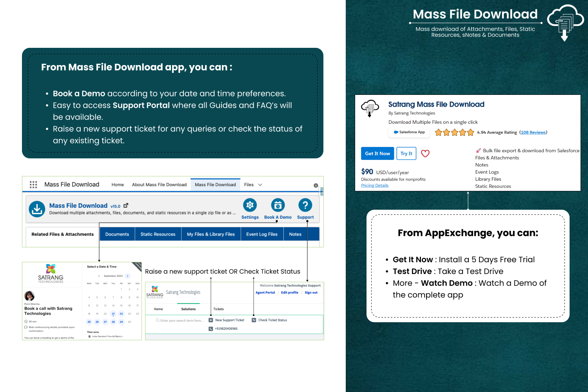
Task: Click the external link icon beside v15.0
Action: pyautogui.click(x=126, y=205)
